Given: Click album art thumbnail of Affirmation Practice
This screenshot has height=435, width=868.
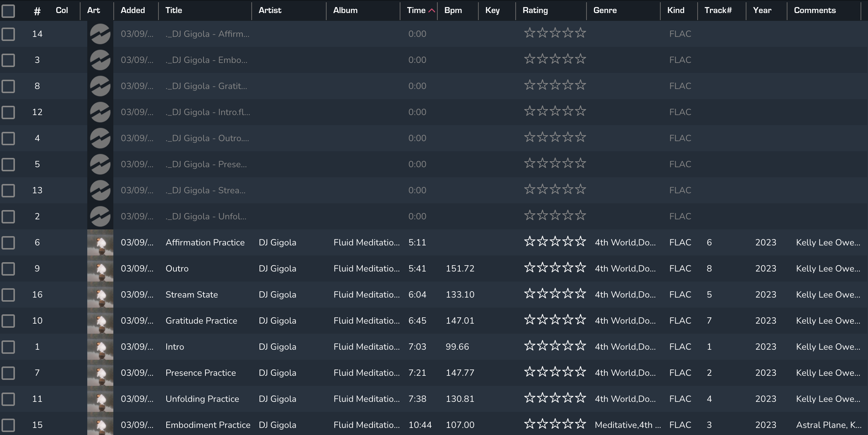Looking at the screenshot, I should [x=100, y=242].
